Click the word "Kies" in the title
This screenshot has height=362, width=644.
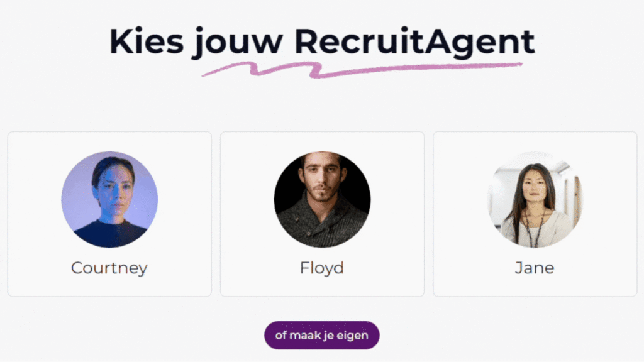pos(147,41)
